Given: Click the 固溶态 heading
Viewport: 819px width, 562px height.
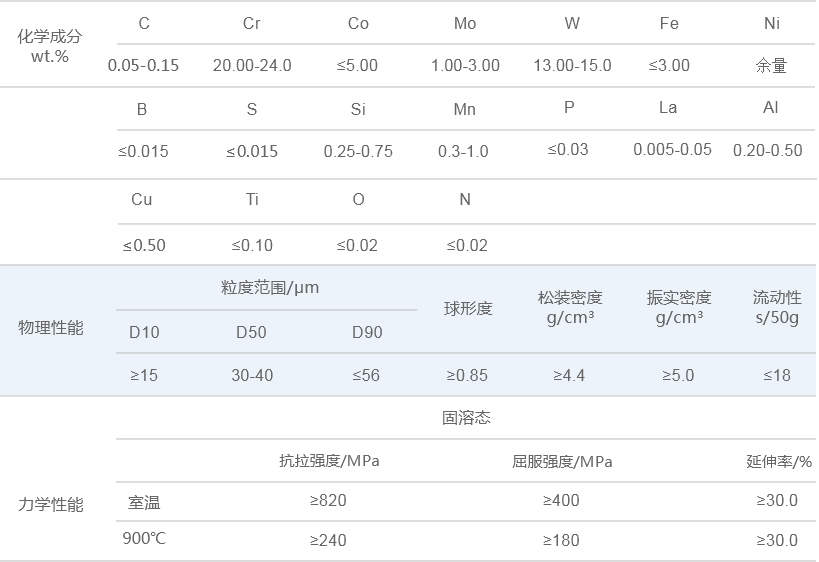Looking at the screenshot, I should pos(466,417).
